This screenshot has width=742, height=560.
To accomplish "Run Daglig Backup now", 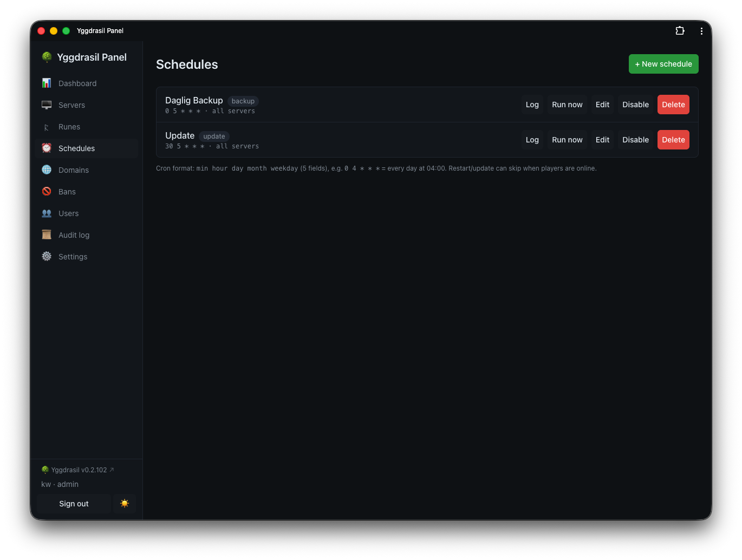I will point(567,105).
